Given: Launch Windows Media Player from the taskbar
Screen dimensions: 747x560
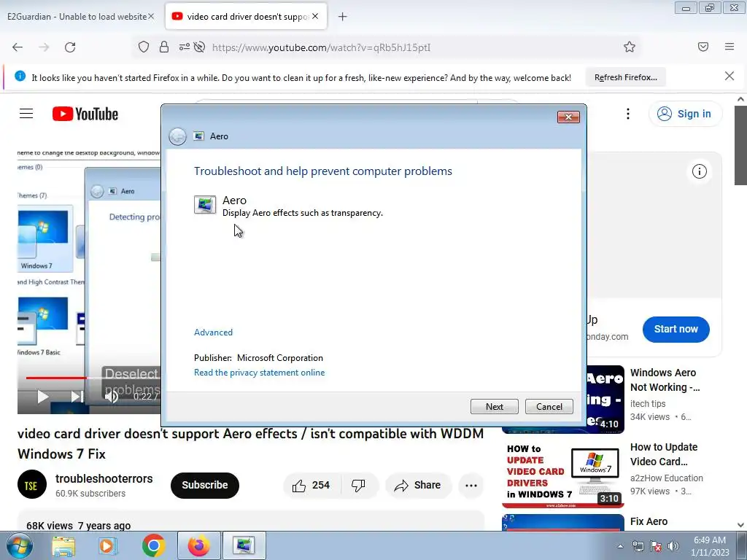Looking at the screenshot, I should coord(108,545).
